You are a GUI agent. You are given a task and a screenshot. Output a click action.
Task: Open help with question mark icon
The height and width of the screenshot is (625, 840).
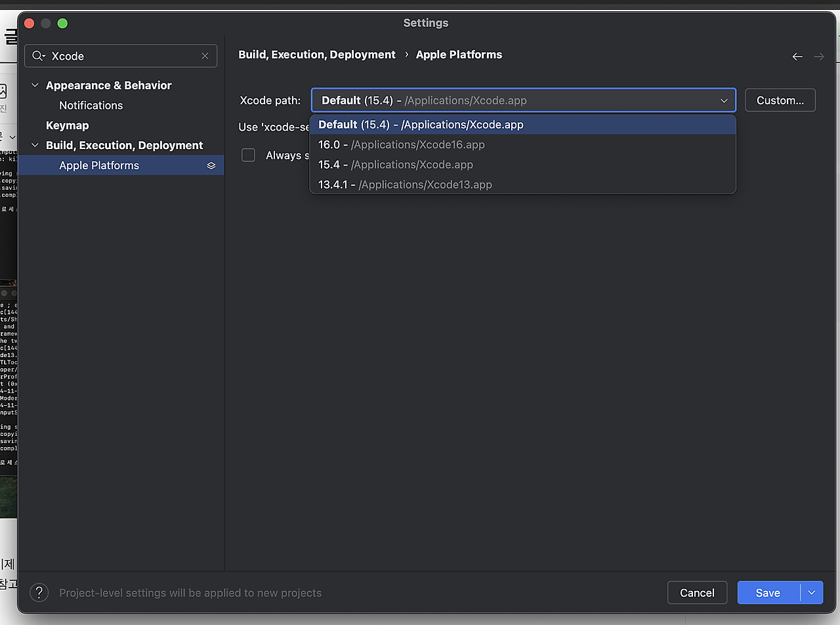(39, 593)
